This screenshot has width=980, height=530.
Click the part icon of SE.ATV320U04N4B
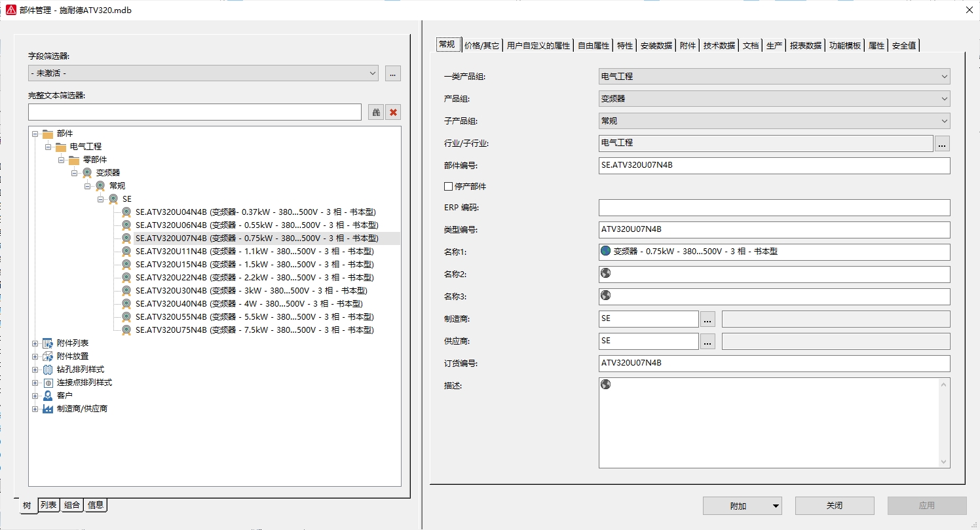126,212
